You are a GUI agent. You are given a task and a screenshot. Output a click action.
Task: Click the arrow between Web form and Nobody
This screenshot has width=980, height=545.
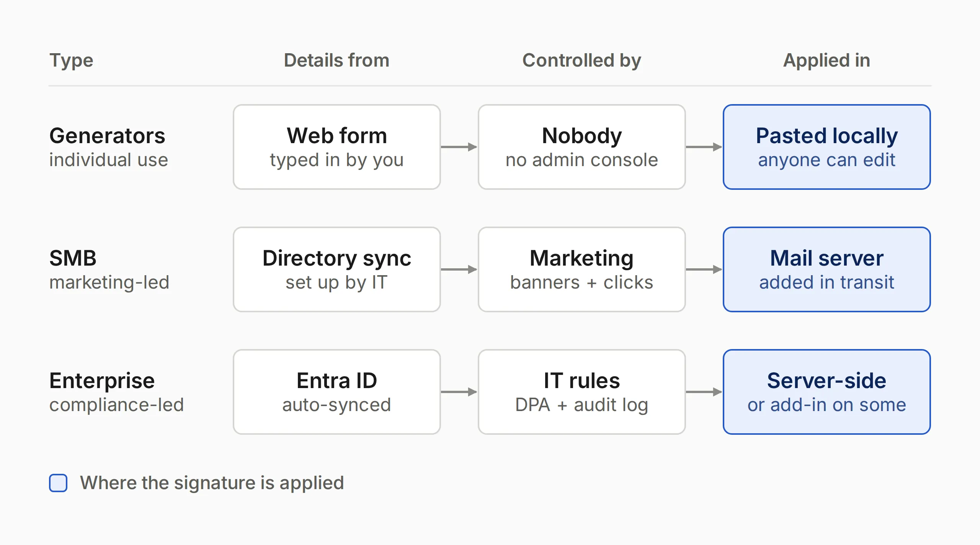pyautogui.click(x=459, y=147)
